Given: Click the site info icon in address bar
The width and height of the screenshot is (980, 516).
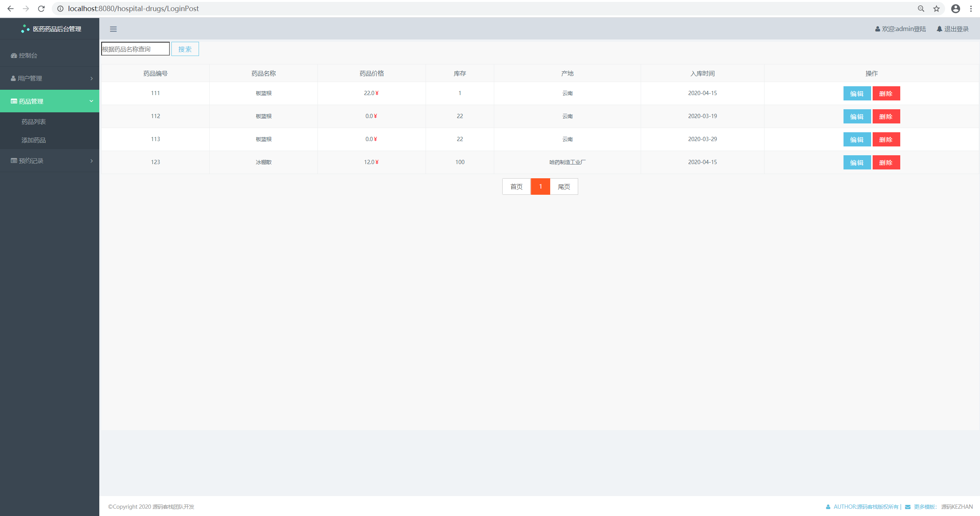Looking at the screenshot, I should 60,8.
